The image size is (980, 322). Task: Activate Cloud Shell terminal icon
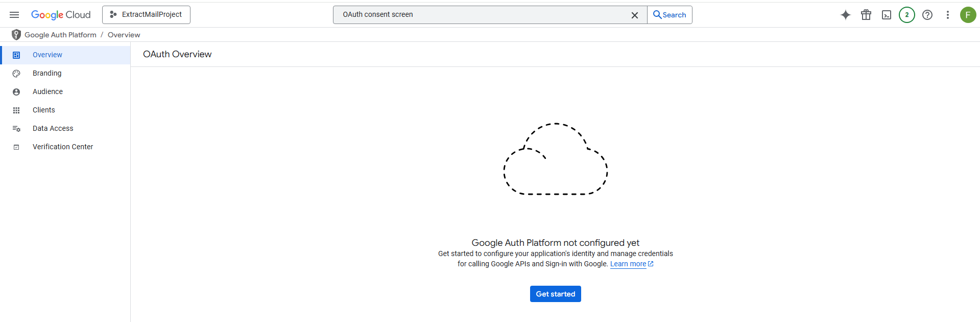point(887,15)
